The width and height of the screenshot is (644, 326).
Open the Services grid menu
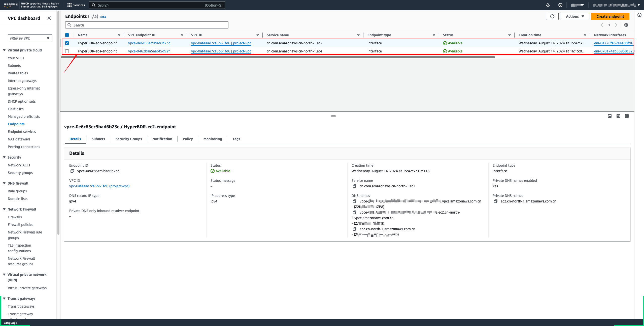pos(70,5)
